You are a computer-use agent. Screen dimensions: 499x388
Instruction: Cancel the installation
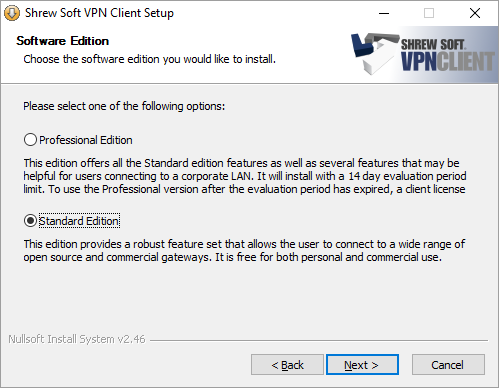click(448, 365)
